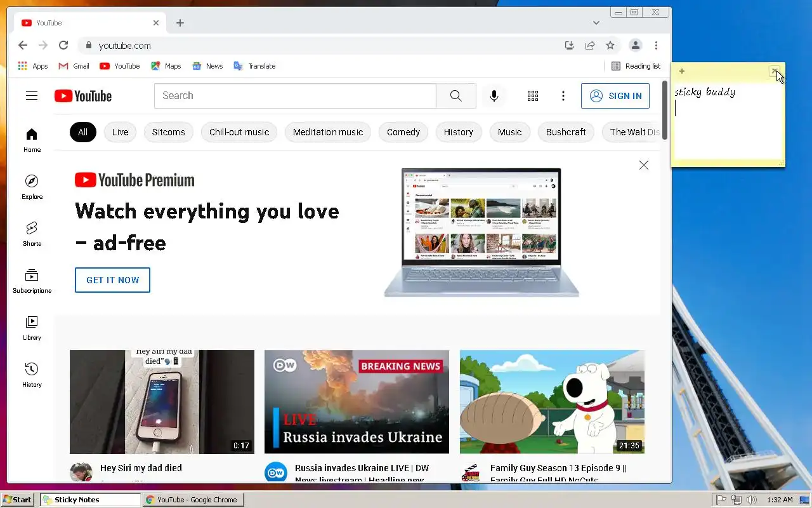Viewport: 812px width, 508px height.
Task: Select the Music filter chip
Action: point(509,132)
